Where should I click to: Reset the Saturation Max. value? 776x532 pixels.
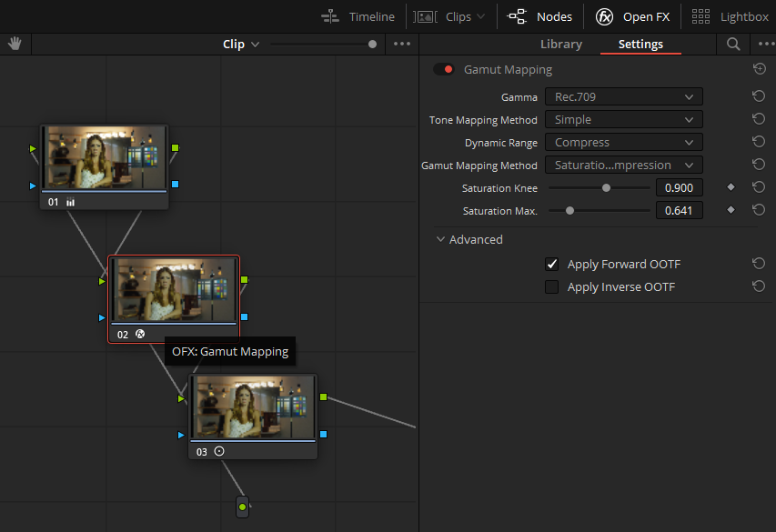coord(759,210)
